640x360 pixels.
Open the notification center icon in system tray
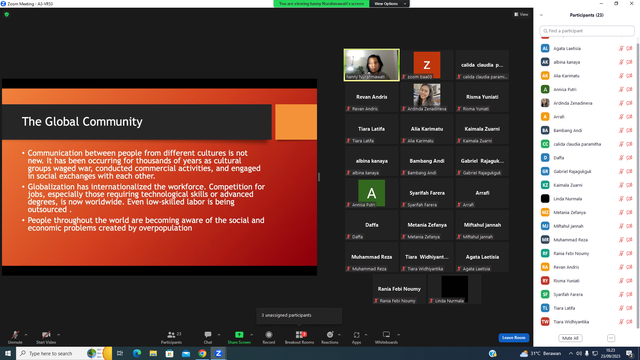[x=630, y=353]
